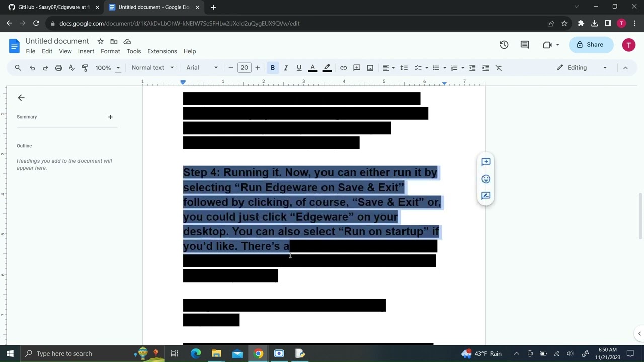This screenshot has width=644, height=362.
Task: Open the Extensions menu
Action: [x=162, y=51]
